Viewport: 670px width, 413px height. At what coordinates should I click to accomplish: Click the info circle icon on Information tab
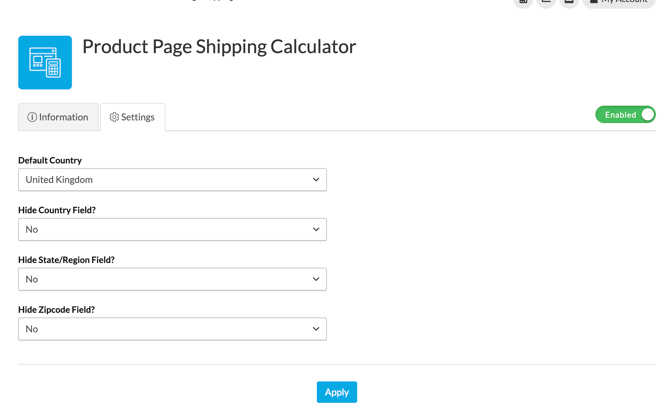pyautogui.click(x=32, y=117)
